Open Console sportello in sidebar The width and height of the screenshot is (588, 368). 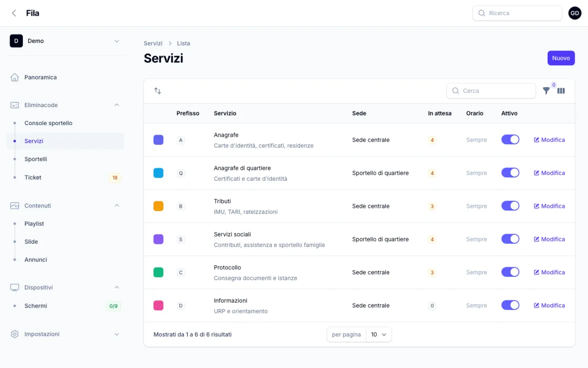click(x=65, y=123)
